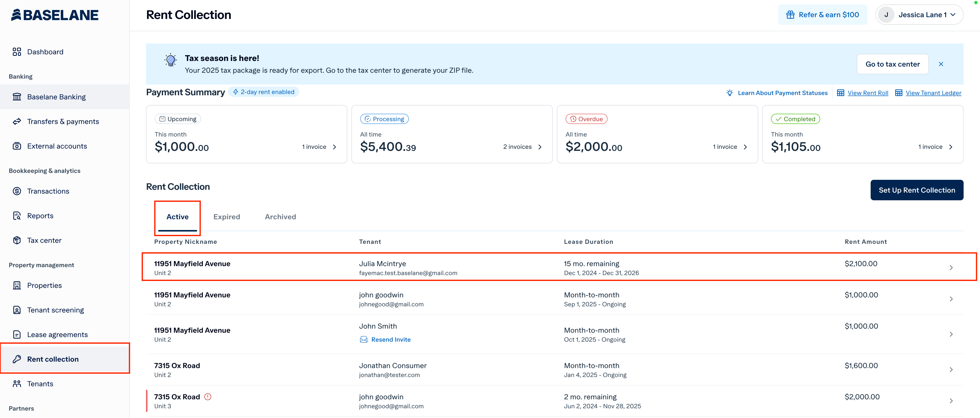Open the View Rent Roll link
The width and height of the screenshot is (980, 418).
pyautogui.click(x=868, y=93)
